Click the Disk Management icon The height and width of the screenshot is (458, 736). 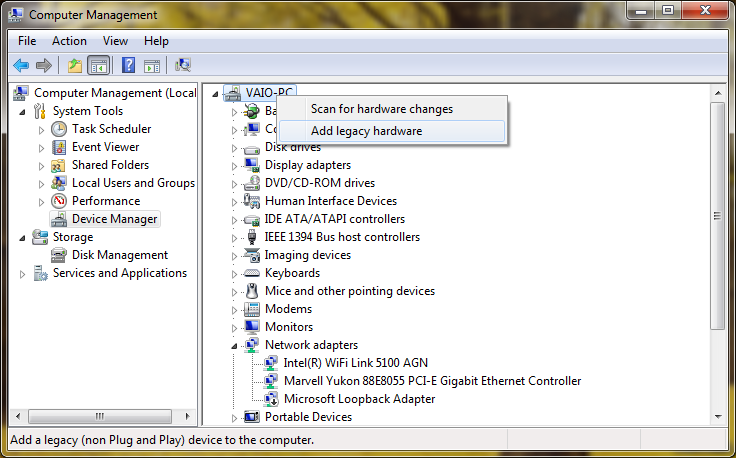click(59, 255)
